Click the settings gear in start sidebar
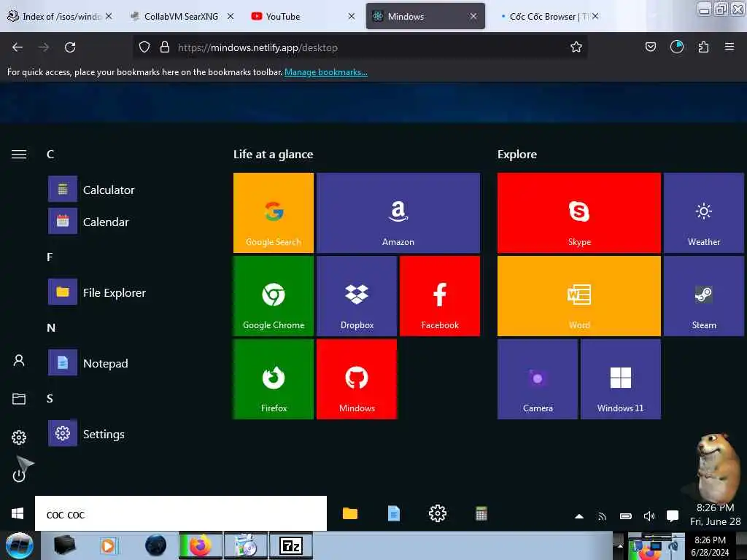Screen dimensions: 747x560 click(x=19, y=437)
